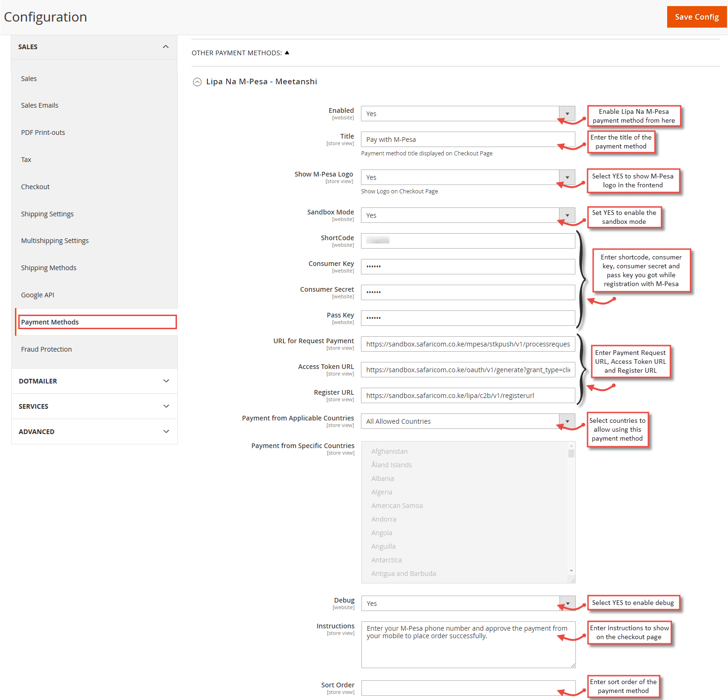728x700 pixels.
Task: Select Andorra in the countries list
Action: (x=384, y=519)
